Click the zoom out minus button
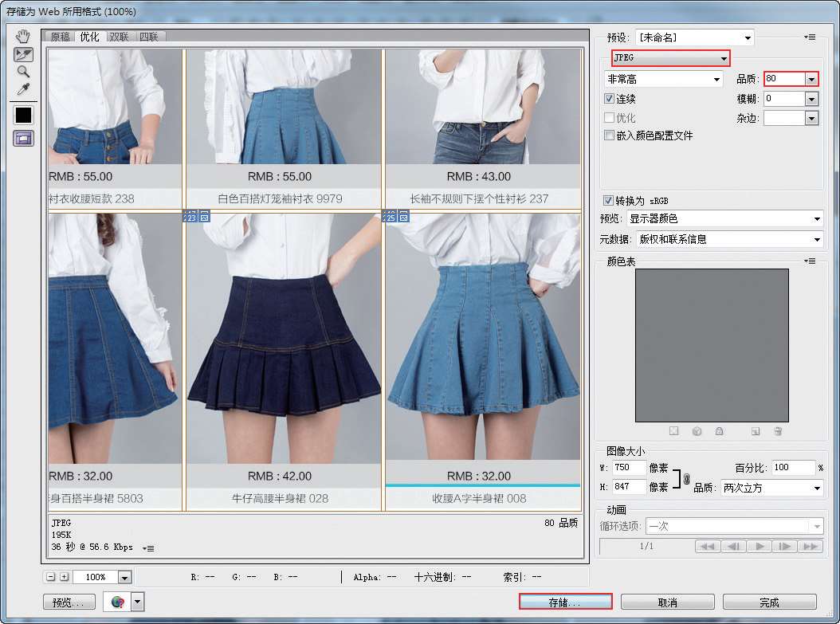Image resolution: width=840 pixels, height=624 pixels. coord(51,577)
